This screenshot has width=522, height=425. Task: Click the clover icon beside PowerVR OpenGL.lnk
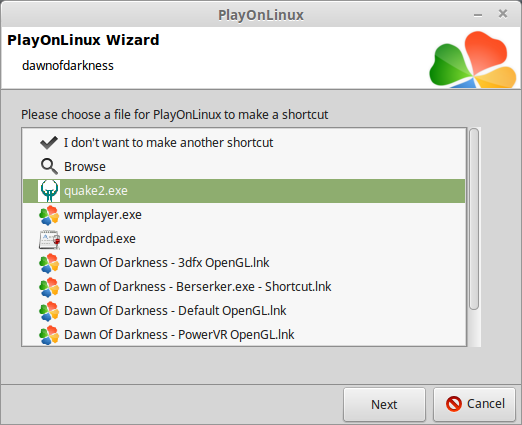pyautogui.click(x=49, y=335)
